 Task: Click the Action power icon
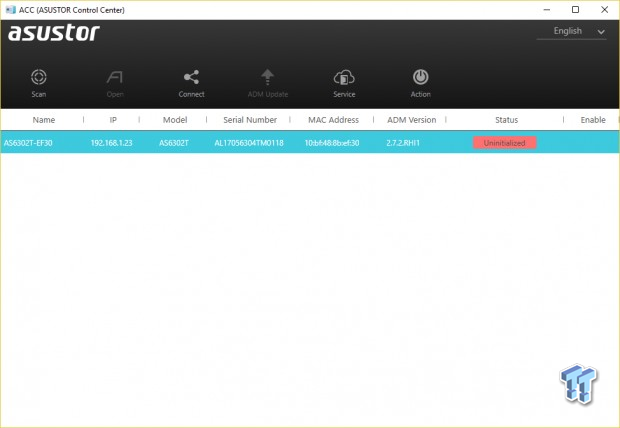coord(420,77)
